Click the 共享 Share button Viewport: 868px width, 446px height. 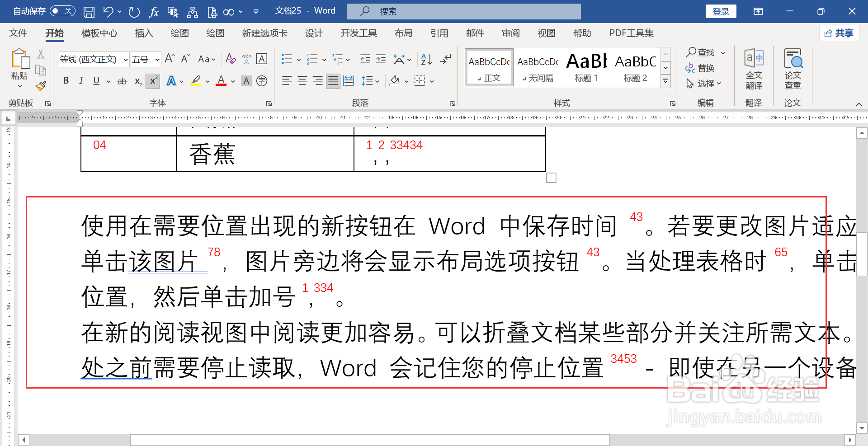pyautogui.click(x=839, y=33)
